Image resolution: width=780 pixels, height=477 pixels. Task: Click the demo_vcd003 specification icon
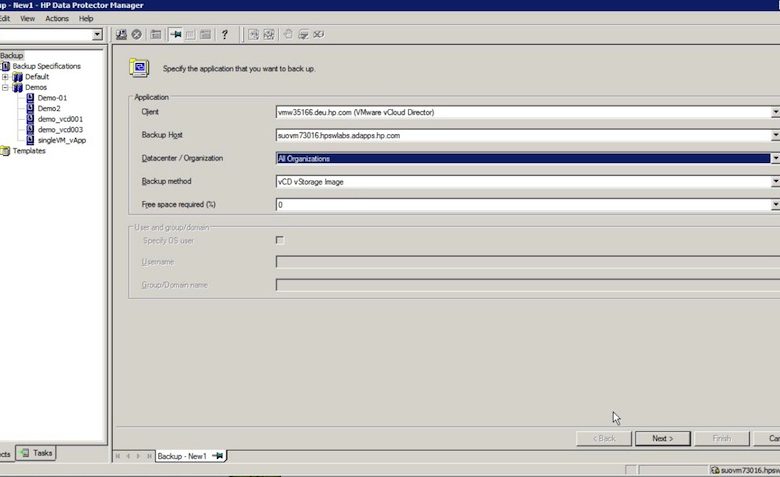(x=30, y=130)
